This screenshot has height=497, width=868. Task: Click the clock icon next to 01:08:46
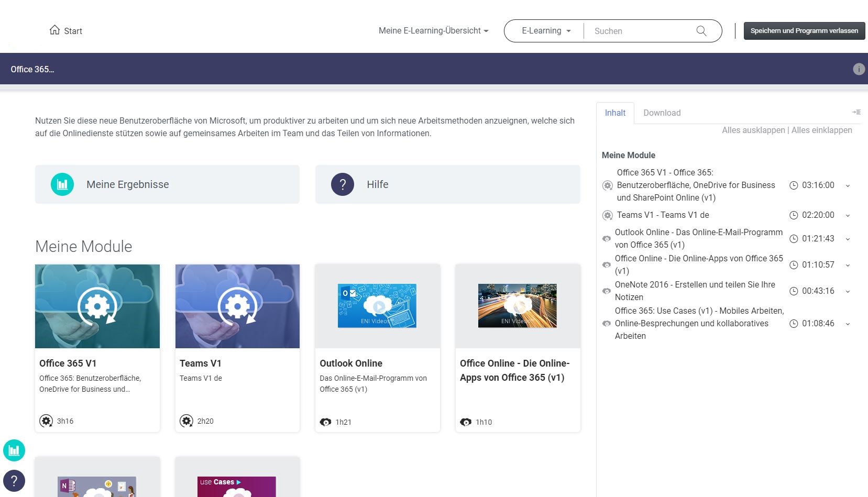794,324
